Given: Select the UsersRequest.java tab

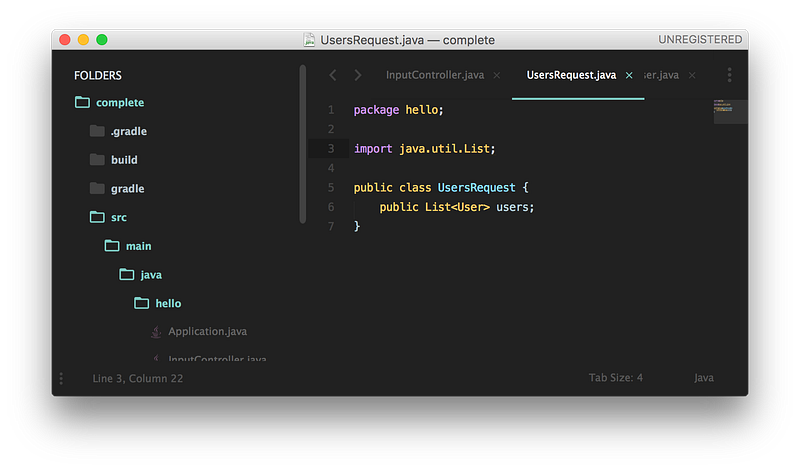Looking at the screenshot, I should [571, 75].
